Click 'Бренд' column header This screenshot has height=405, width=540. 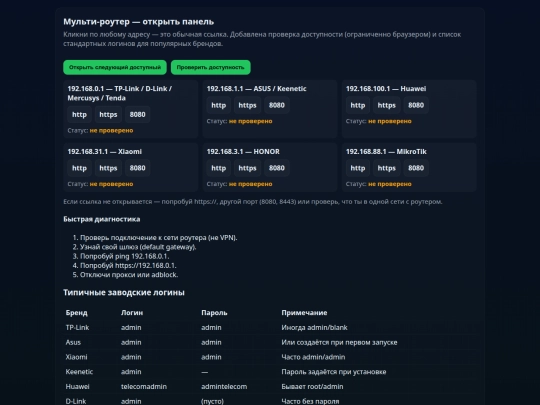tap(76, 313)
